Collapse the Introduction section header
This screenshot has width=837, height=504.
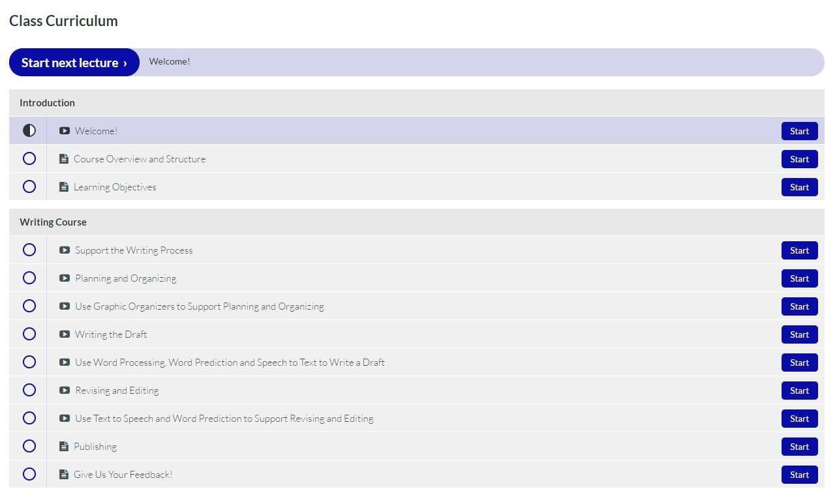point(47,103)
